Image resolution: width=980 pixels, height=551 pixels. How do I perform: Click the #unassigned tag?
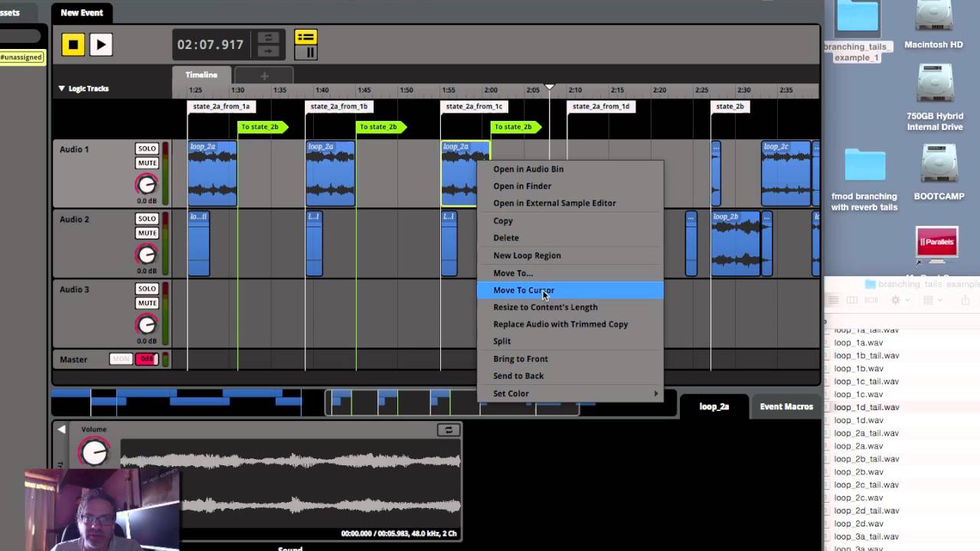[x=21, y=57]
